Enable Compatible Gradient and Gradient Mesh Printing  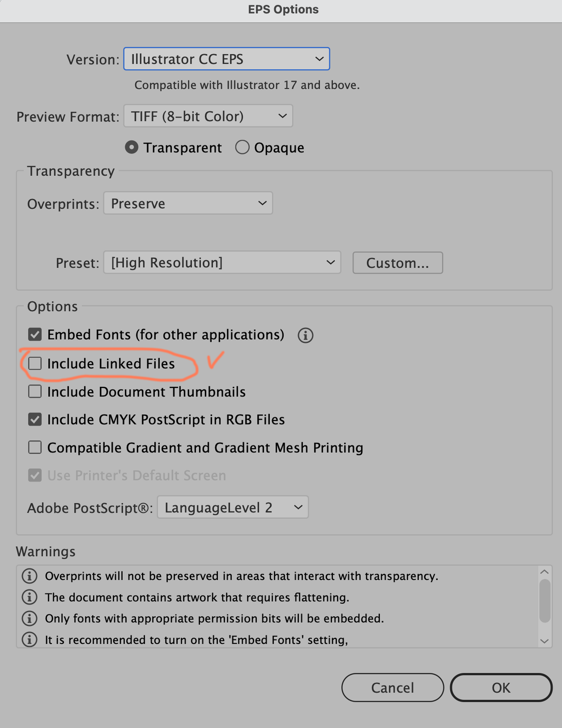tap(35, 447)
